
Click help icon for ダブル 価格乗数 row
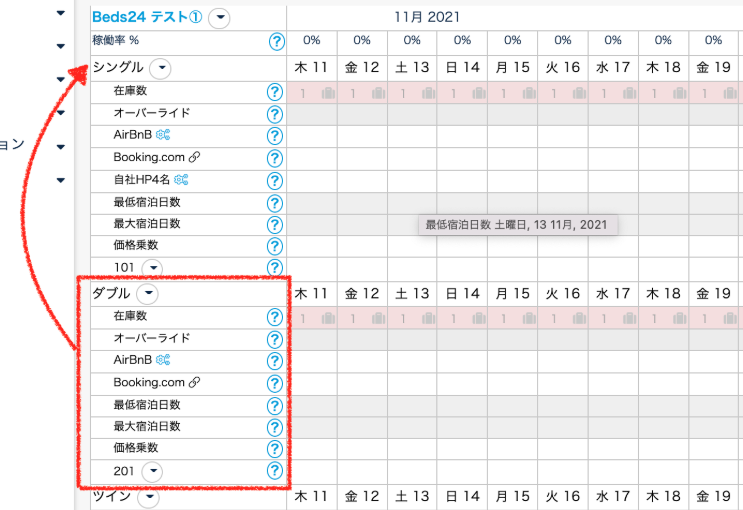pos(275,449)
